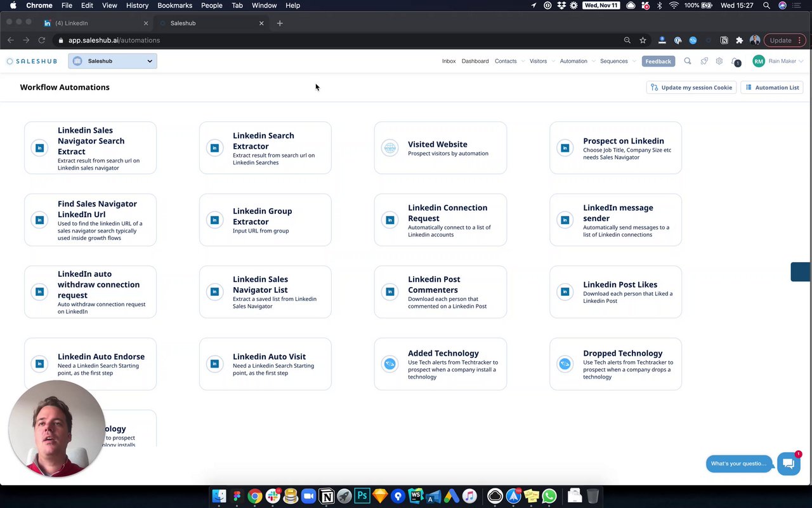Image resolution: width=812 pixels, height=508 pixels.
Task: Open the Rain Maker account dropdown
Action: [x=785, y=61]
